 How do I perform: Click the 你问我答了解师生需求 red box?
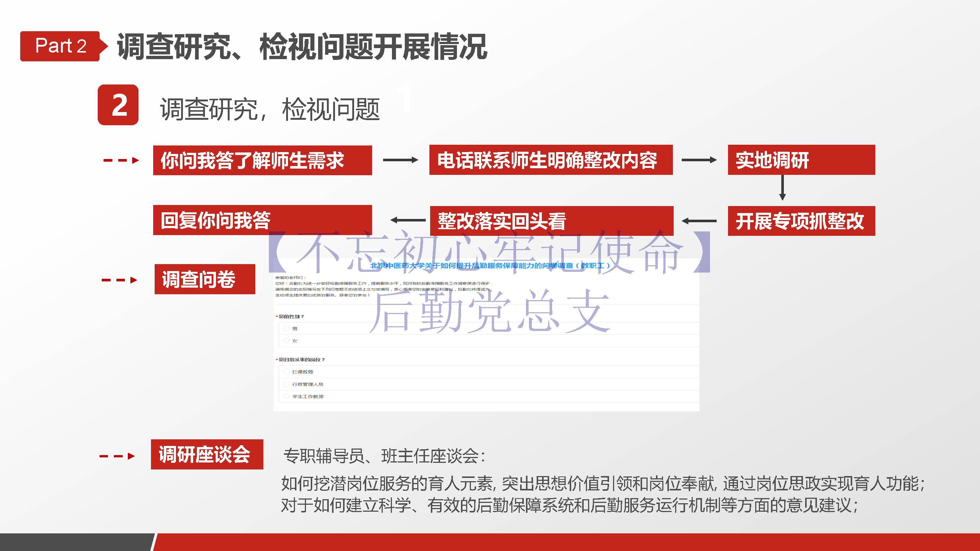(x=262, y=160)
